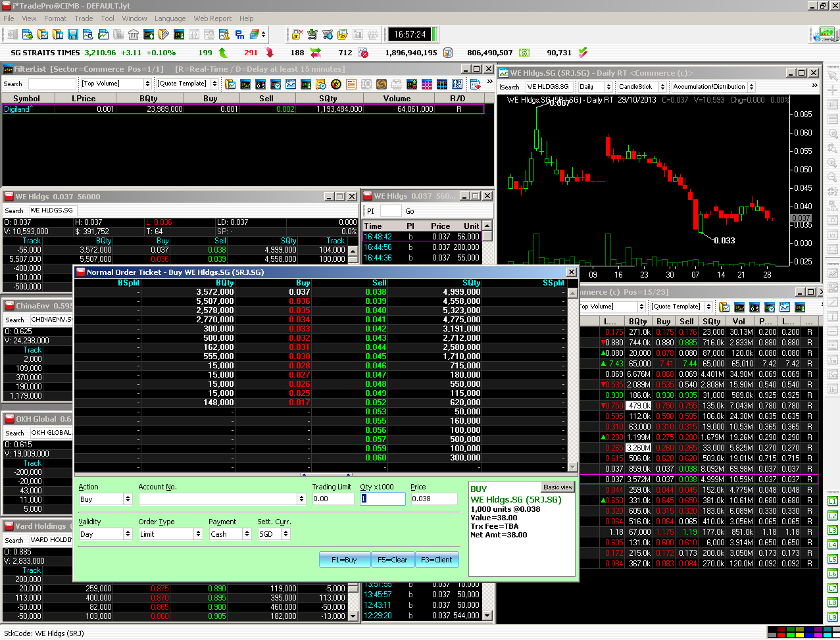Image resolution: width=840 pixels, height=640 pixels.
Task: Open the Language menu
Action: 170,18
